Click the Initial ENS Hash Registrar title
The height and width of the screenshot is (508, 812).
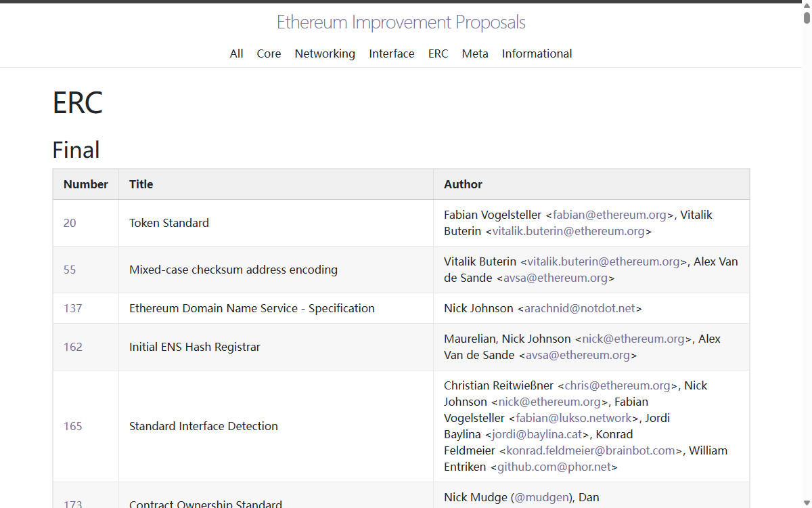(195, 347)
